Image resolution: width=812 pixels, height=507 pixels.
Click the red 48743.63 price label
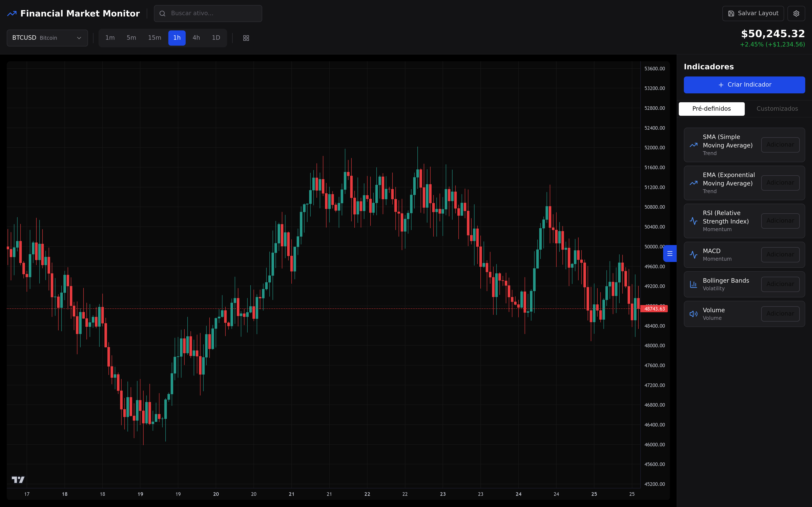(654, 309)
